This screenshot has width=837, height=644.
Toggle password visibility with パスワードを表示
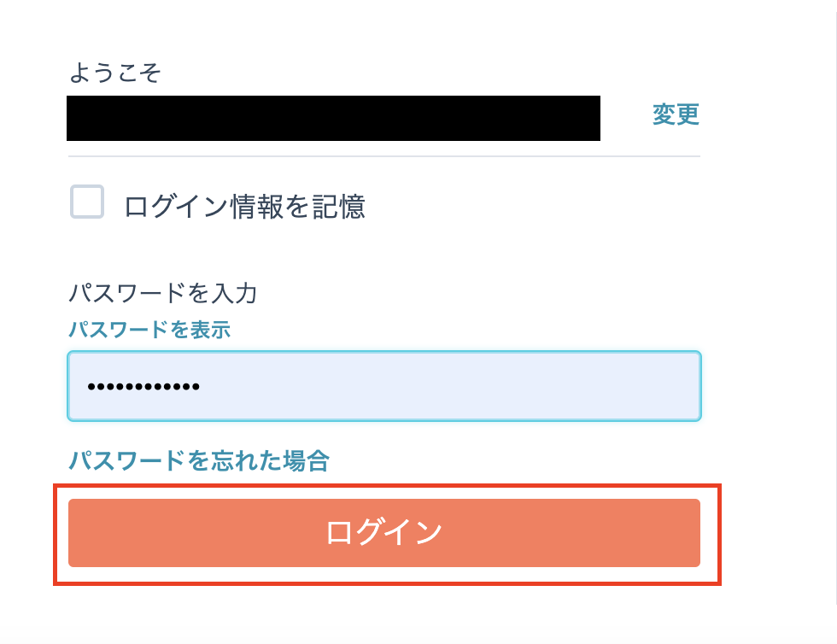click(149, 331)
